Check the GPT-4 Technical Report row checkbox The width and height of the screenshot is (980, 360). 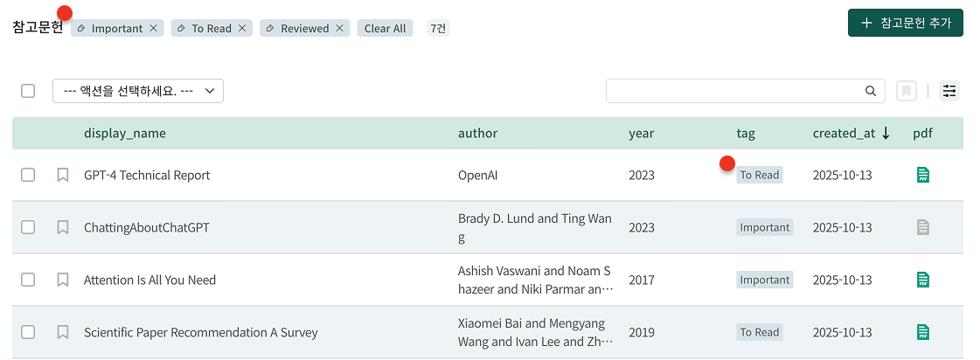pos(28,175)
